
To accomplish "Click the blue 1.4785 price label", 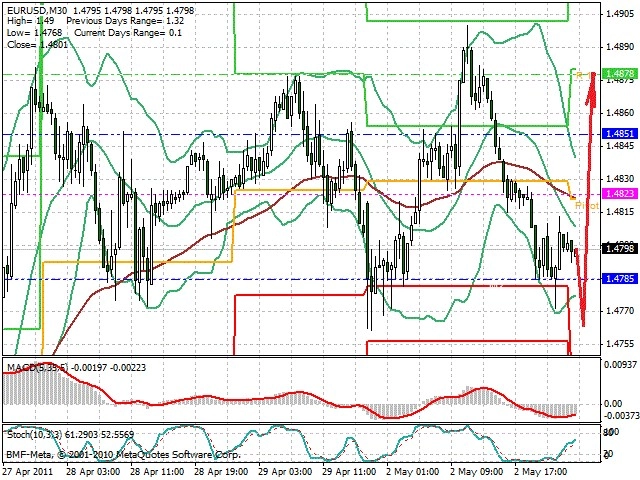I will 620,279.
